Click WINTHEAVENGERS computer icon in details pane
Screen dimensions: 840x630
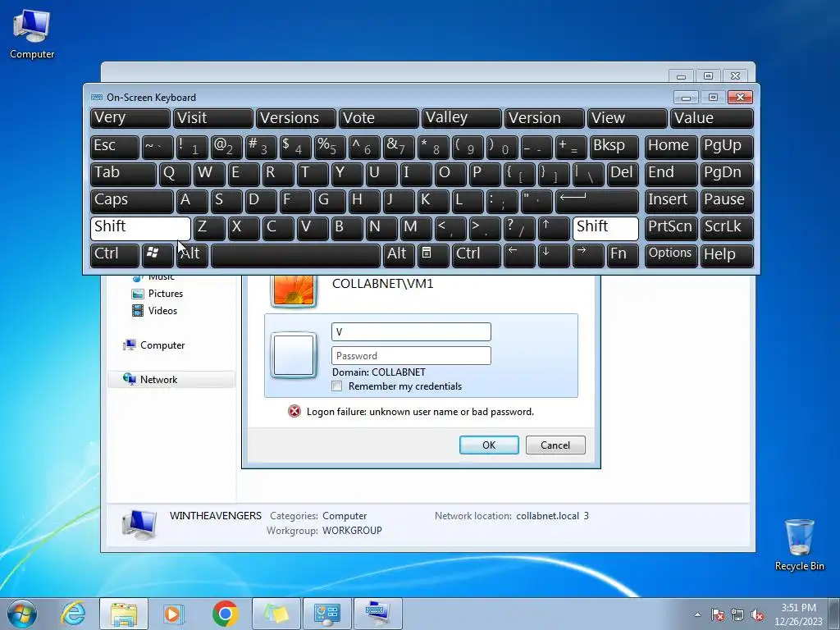coord(139,524)
